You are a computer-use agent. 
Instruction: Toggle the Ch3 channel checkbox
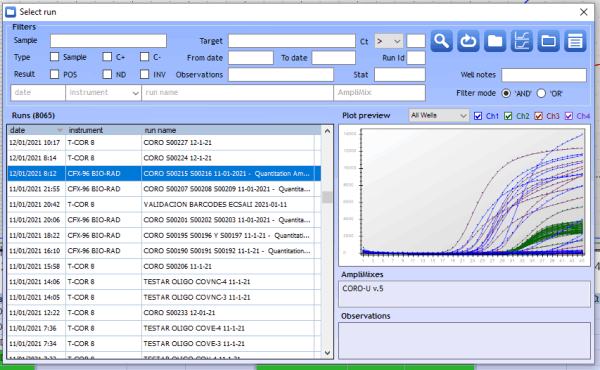(538, 116)
